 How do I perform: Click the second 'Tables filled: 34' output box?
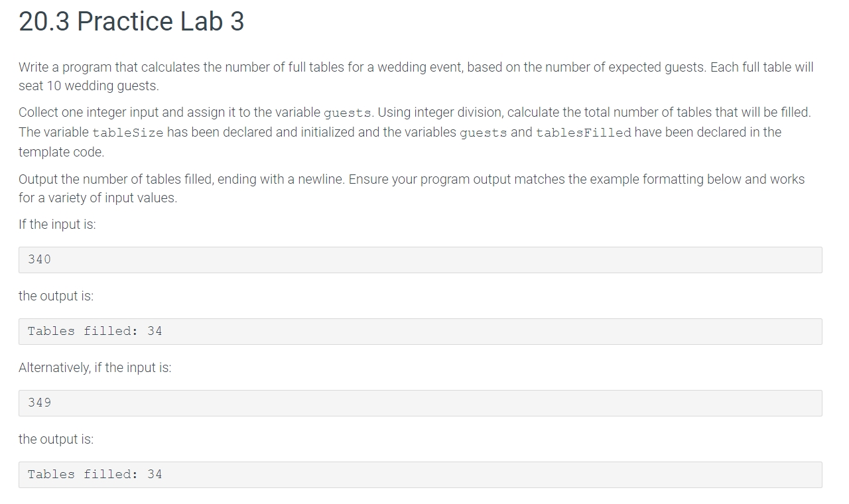point(420,475)
